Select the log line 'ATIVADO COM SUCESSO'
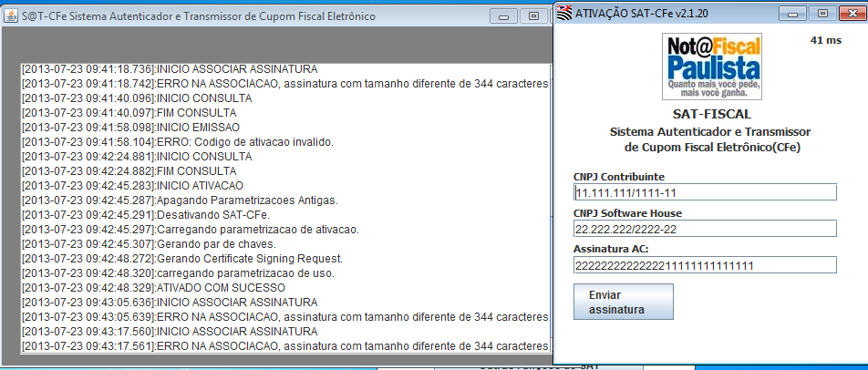 (x=153, y=288)
